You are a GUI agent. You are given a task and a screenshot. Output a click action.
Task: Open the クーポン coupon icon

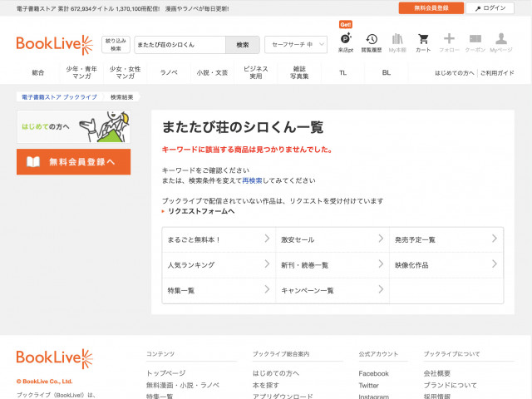(x=475, y=42)
